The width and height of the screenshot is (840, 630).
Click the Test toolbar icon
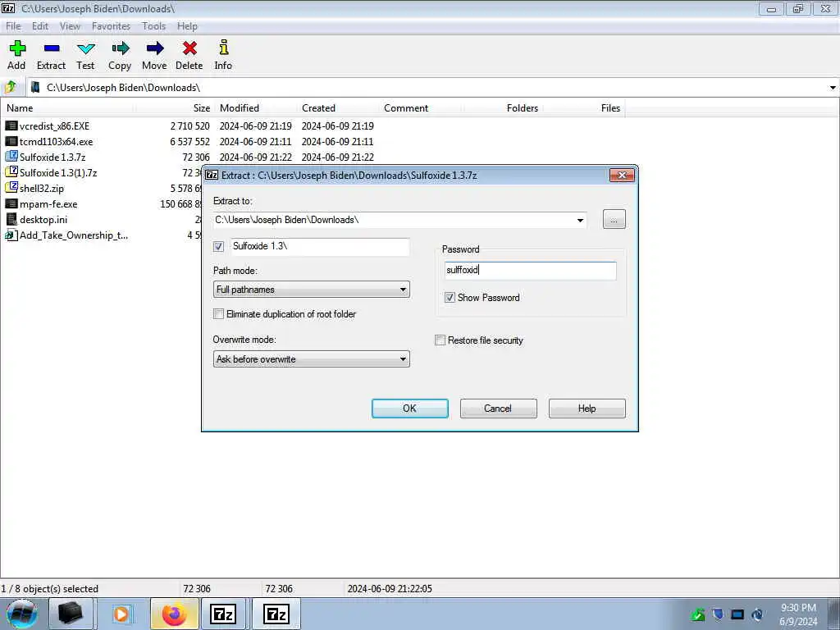click(85, 48)
